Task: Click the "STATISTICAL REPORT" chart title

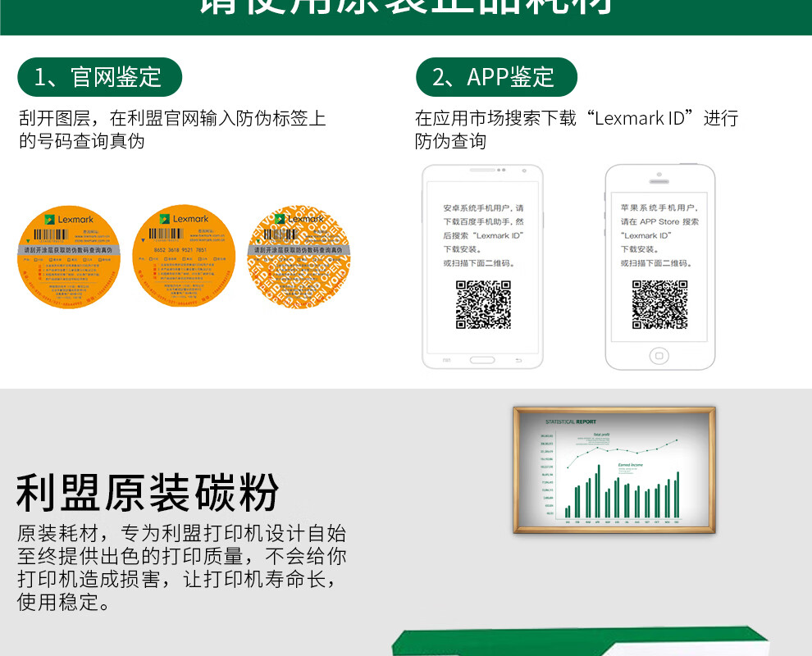Action: pyautogui.click(x=571, y=422)
